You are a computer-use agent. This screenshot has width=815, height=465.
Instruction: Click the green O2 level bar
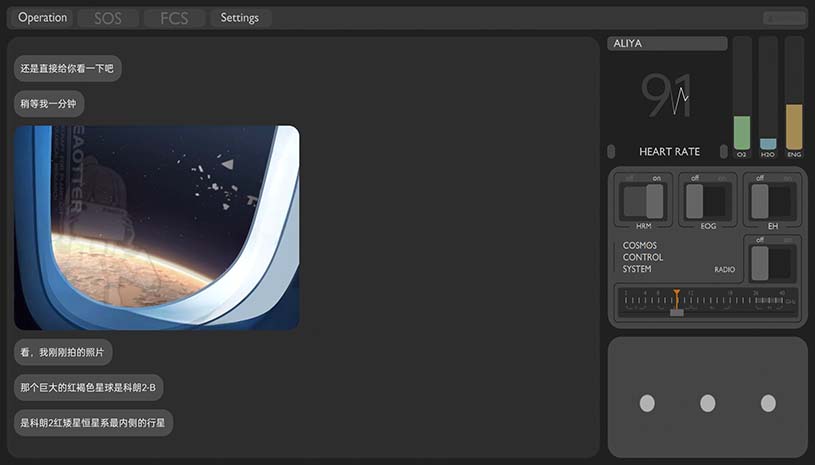742,133
